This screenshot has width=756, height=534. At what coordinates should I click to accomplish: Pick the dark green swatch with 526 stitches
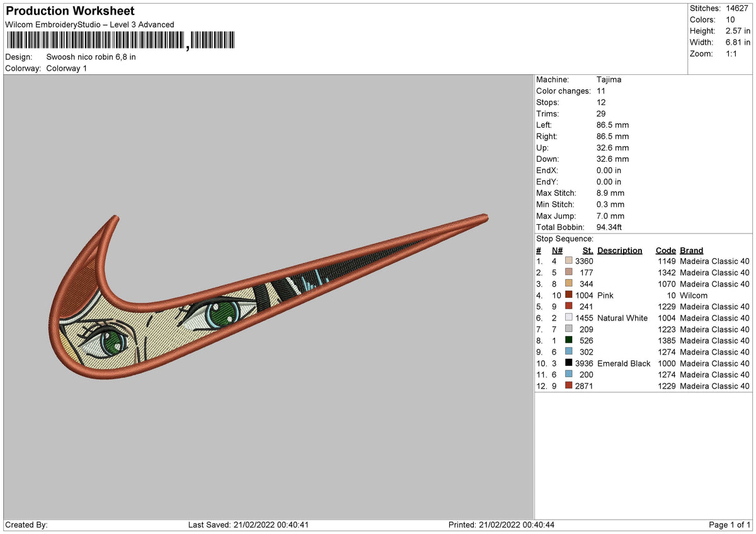pyautogui.click(x=569, y=341)
